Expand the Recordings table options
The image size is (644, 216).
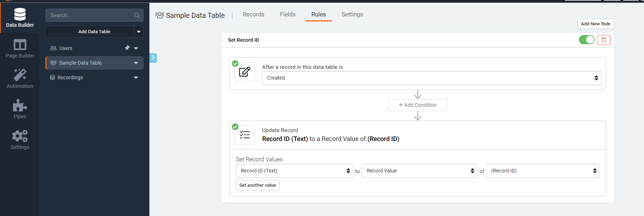click(x=136, y=77)
